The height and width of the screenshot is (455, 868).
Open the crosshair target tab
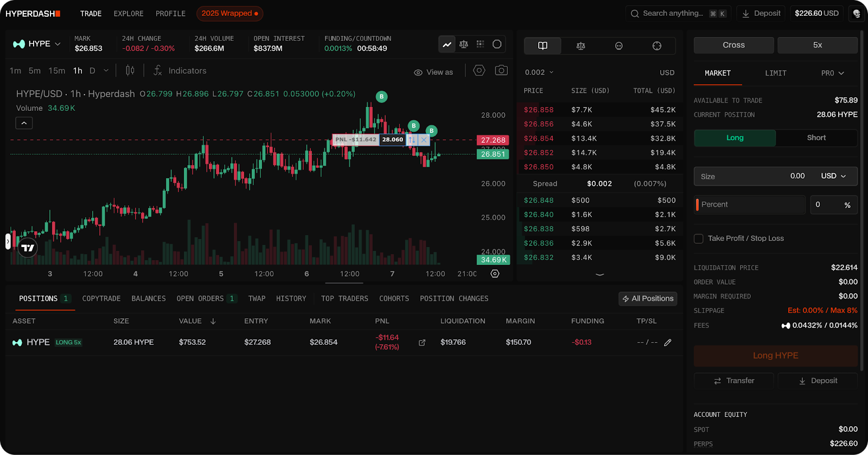[x=657, y=46]
